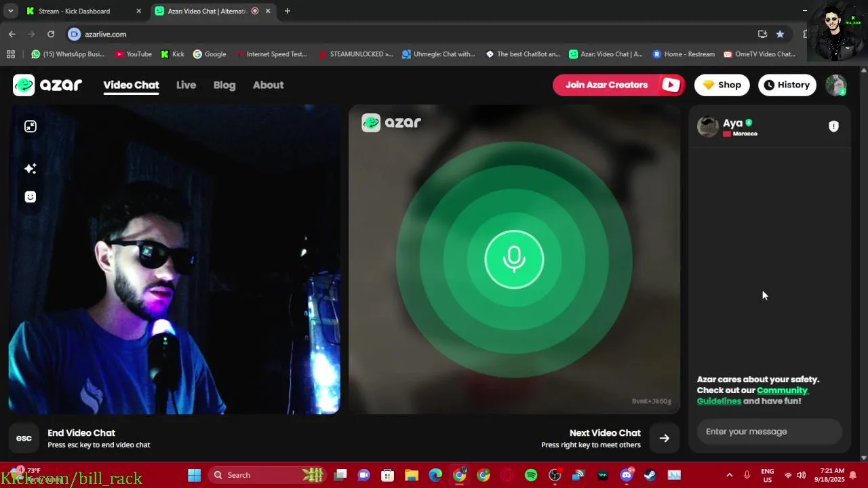
Task: Open File Explorer from taskbar
Action: click(412, 475)
